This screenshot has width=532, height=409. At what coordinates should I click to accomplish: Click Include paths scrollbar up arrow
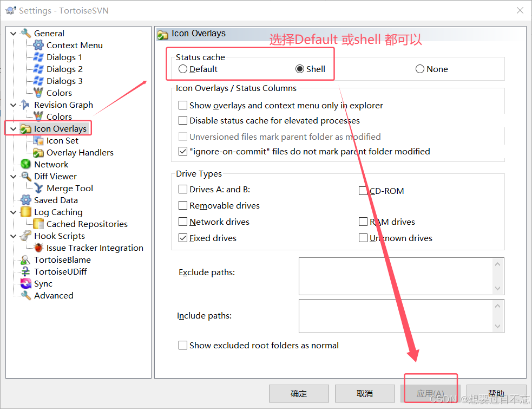[498, 306]
